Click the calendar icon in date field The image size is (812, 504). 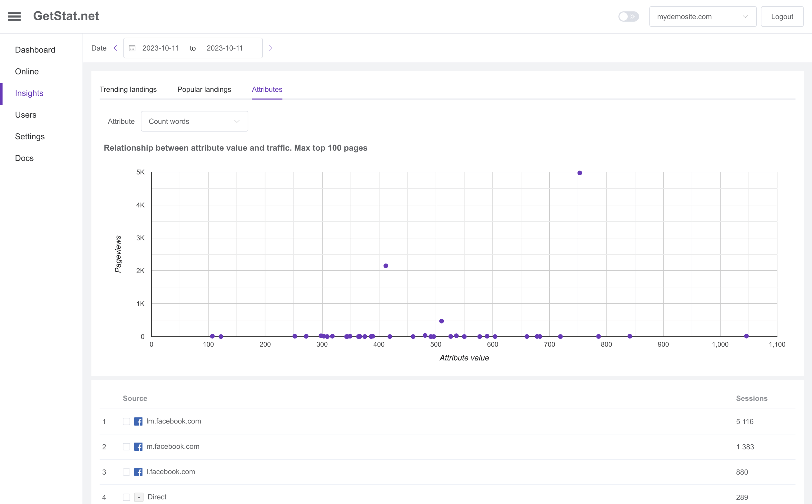click(132, 48)
